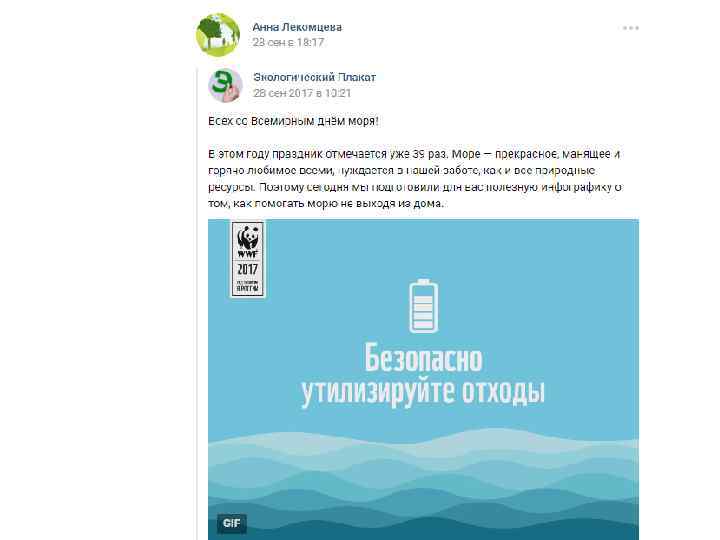Screen dimensions: 720x540
Task: Open the Экологический Плакат community link
Action: [x=315, y=77]
